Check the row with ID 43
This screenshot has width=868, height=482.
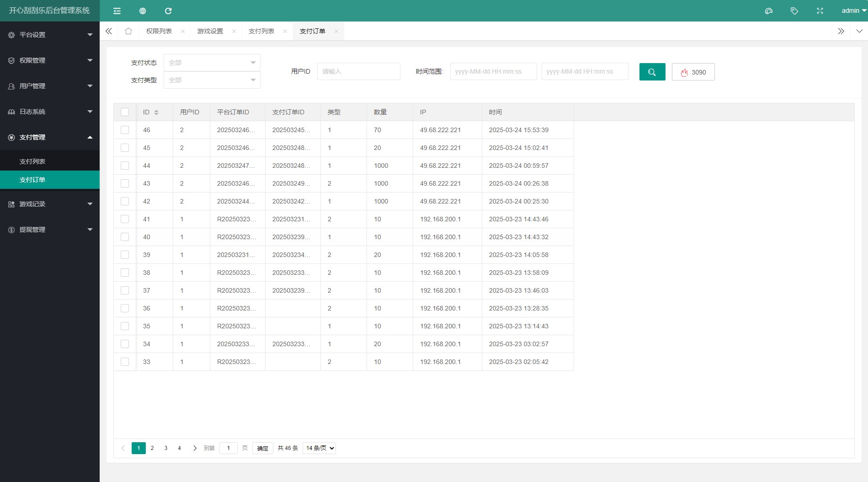[x=125, y=183]
